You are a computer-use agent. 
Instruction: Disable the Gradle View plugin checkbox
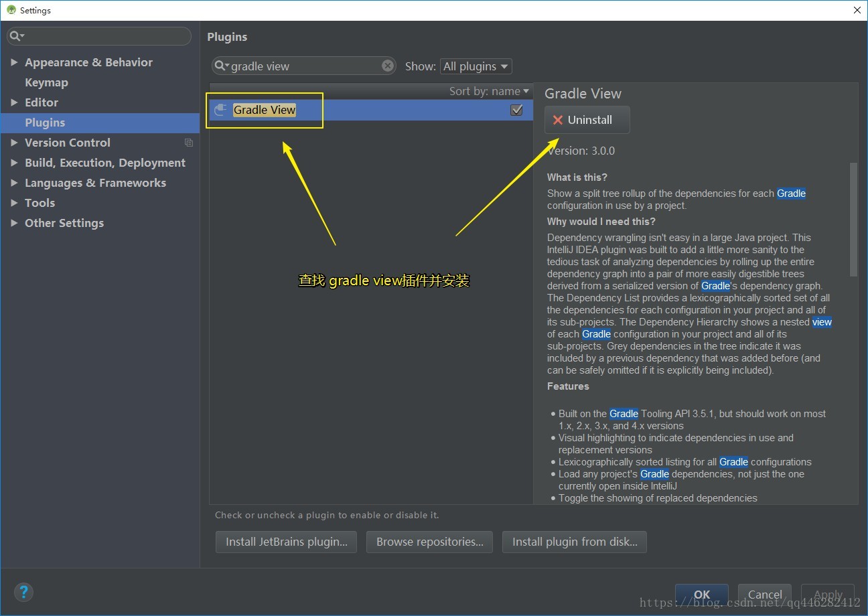pyautogui.click(x=516, y=110)
